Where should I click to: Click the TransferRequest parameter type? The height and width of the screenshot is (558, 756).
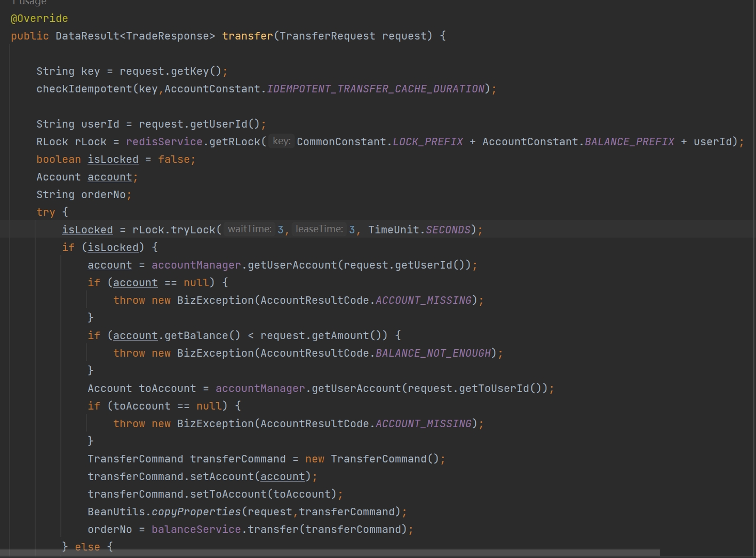click(328, 36)
